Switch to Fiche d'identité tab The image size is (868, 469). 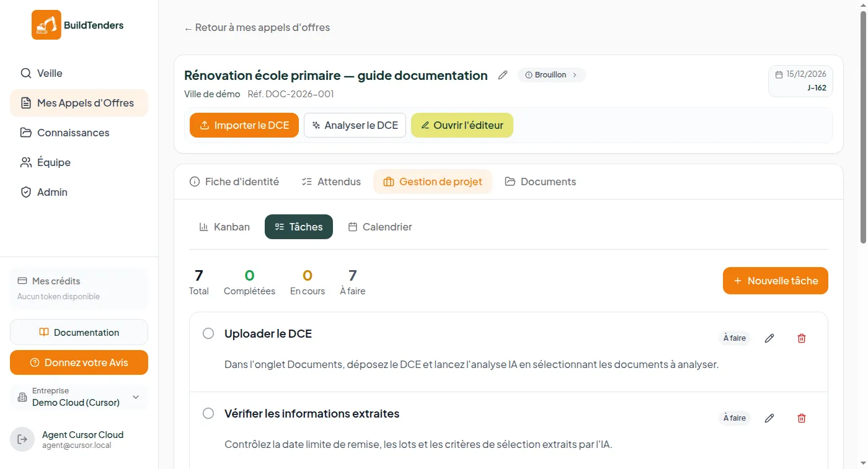[x=234, y=182]
